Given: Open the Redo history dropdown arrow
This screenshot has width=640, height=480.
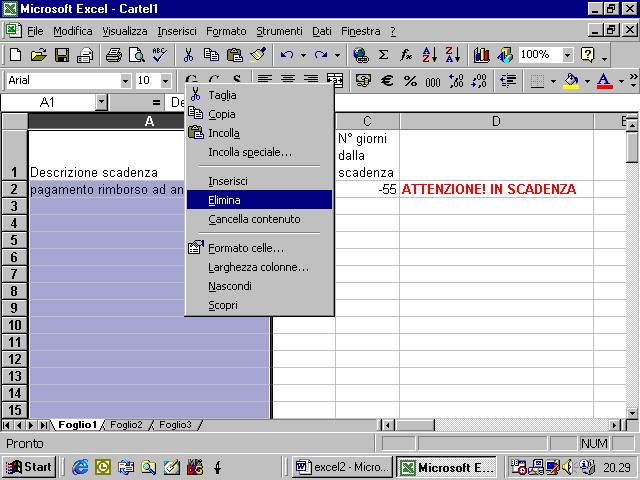Looking at the screenshot, I should [x=338, y=55].
